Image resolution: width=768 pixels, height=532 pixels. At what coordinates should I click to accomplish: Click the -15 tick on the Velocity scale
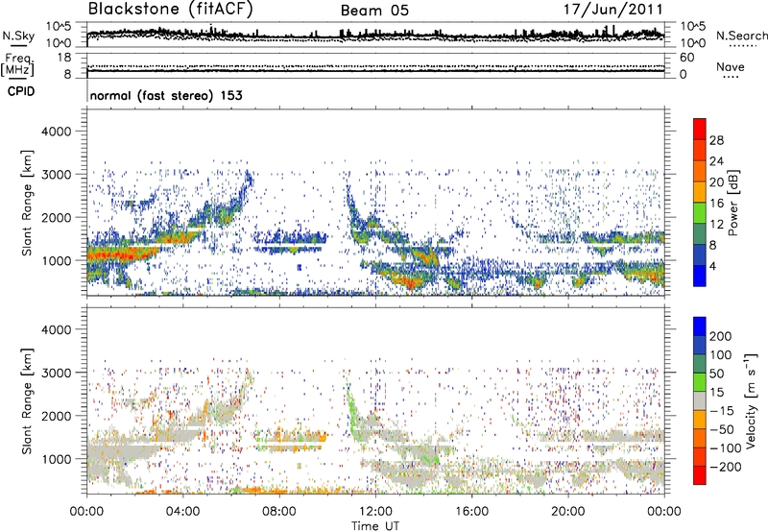722,410
